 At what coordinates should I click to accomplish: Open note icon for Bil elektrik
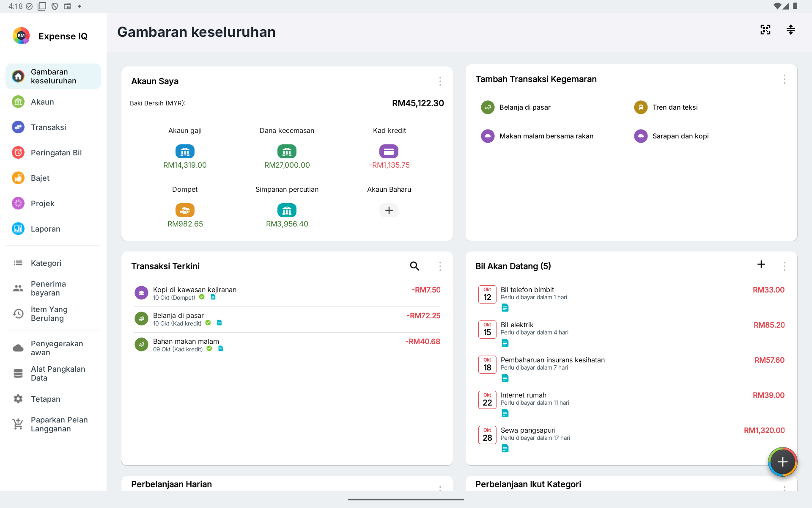[505, 343]
